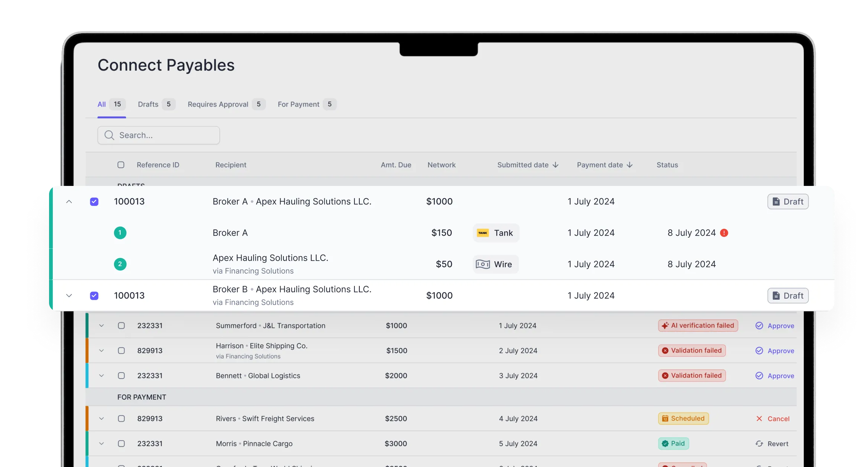The image size is (868, 467).
Task: Uncheck the first 100013 draft row checkbox
Action: [94, 202]
